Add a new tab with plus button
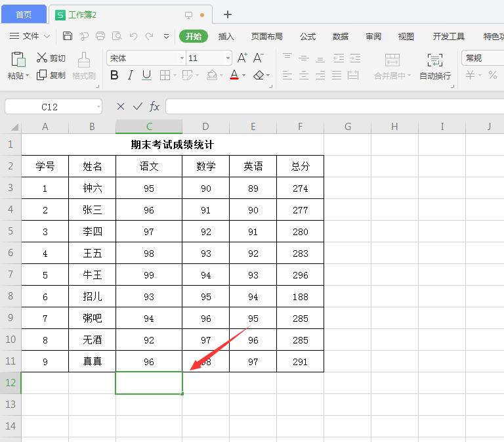This screenshot has height=442, width=504. point(228,14)
